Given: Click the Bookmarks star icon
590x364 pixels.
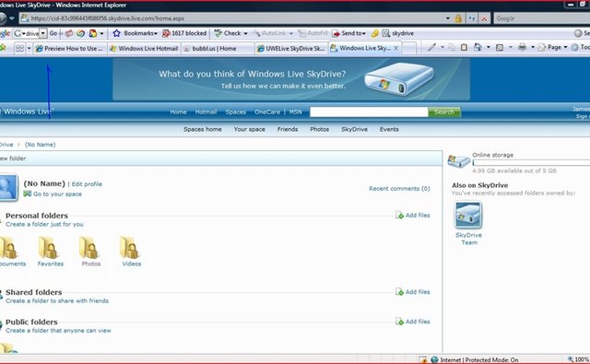Looking at the screenshot, I should pos(117,33).
